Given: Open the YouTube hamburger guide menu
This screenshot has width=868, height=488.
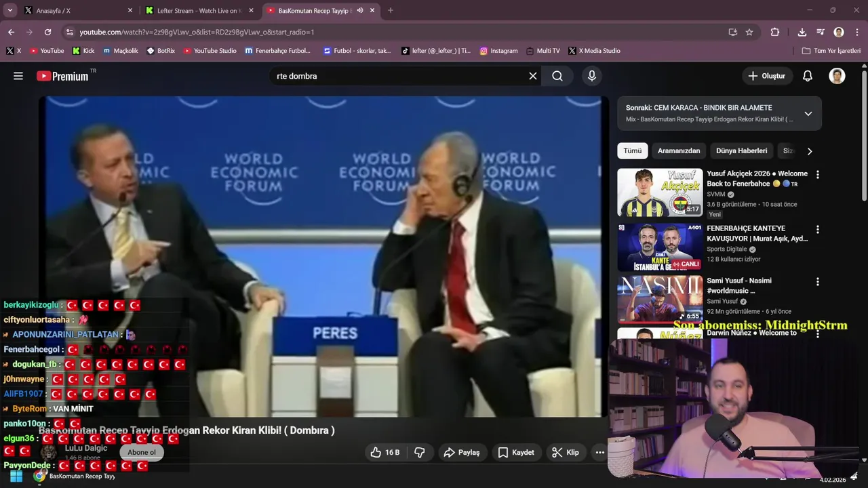Looking at the screenshot, I should tap(18, 76).
